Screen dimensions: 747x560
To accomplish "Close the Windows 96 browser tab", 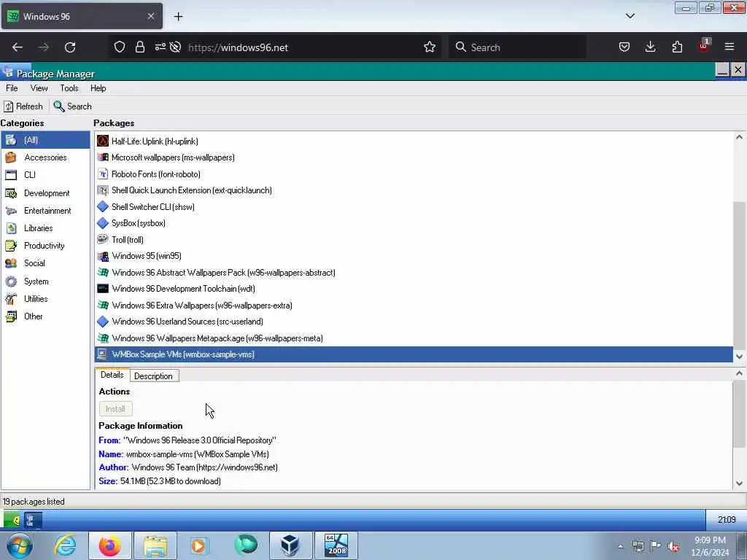I will coord(150,16).
